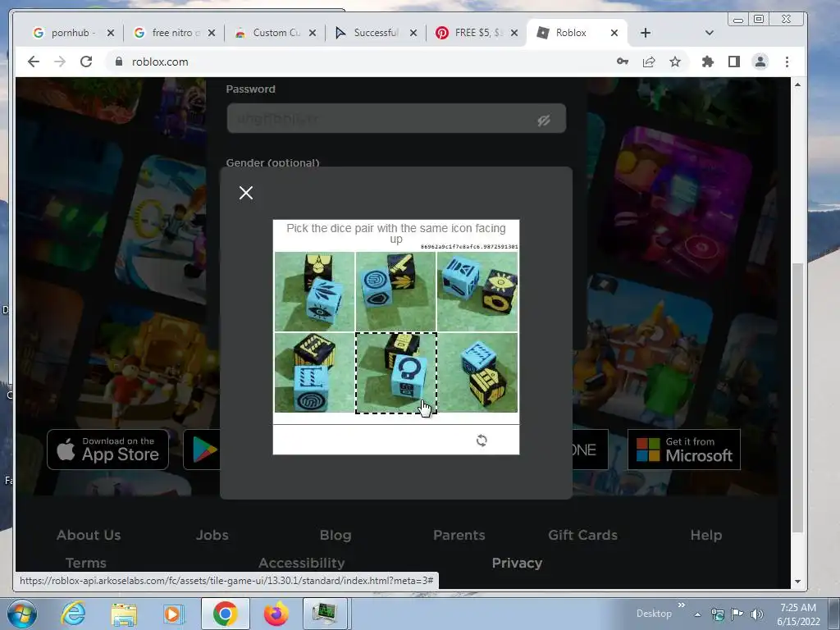Click the address bar showing roblox.com

click(364, 62)
